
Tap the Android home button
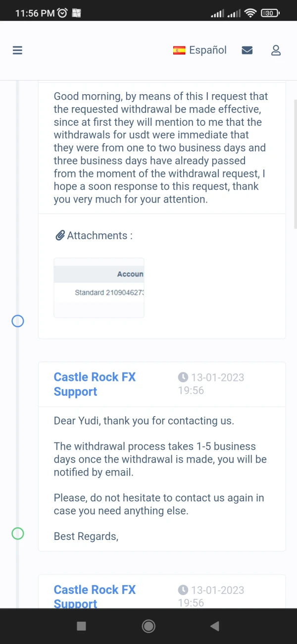(148, 626)
